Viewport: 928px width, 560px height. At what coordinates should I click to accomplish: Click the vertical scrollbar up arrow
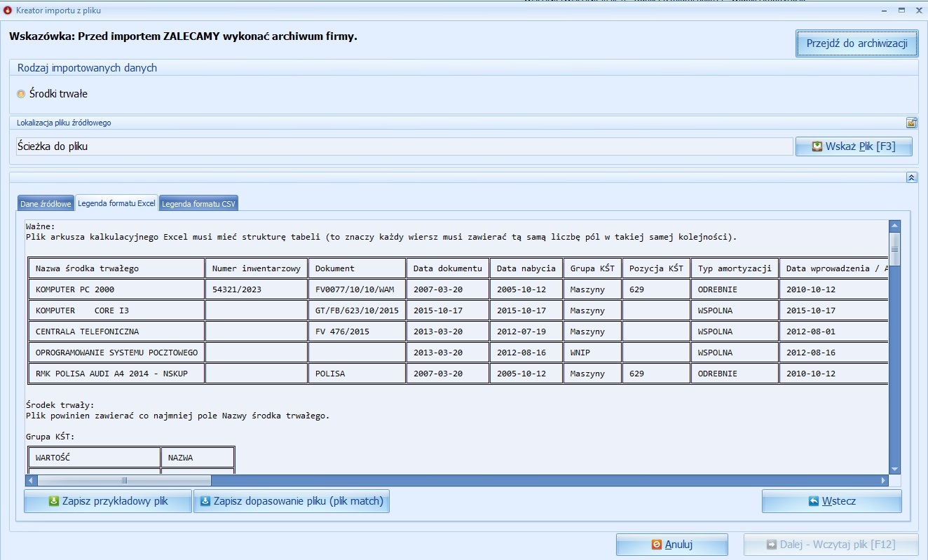(894, 226)
